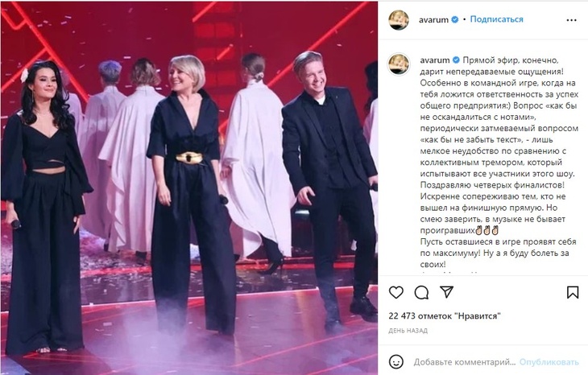
Task: Open avarum username link in the caption
Action: coord(435,60)
